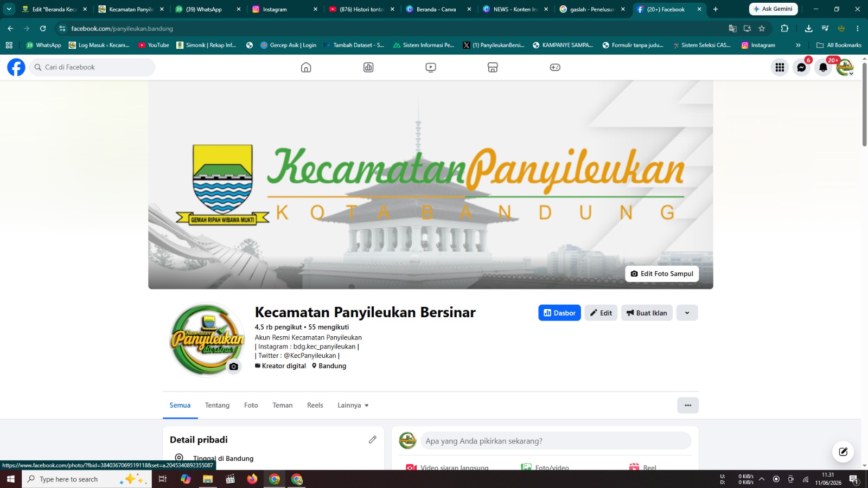Click Edit Foto Sampul button
This screenshot has height=488, width=868.
662,274
